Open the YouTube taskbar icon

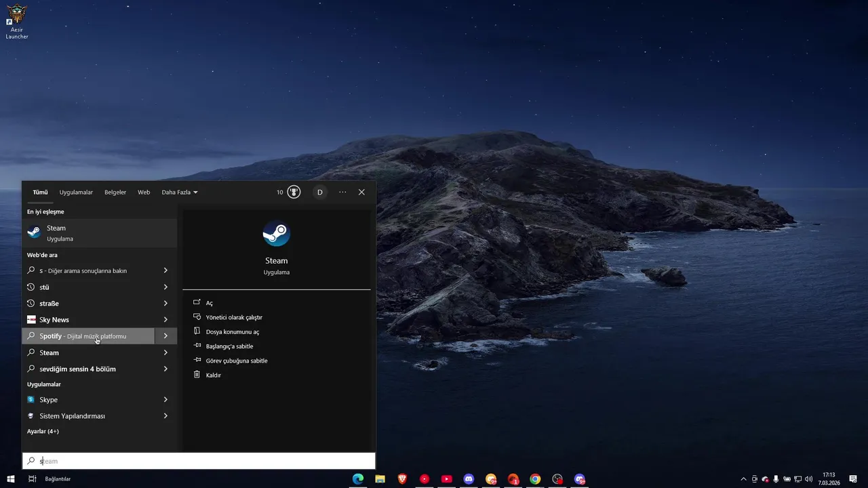[x=446, y=479]
